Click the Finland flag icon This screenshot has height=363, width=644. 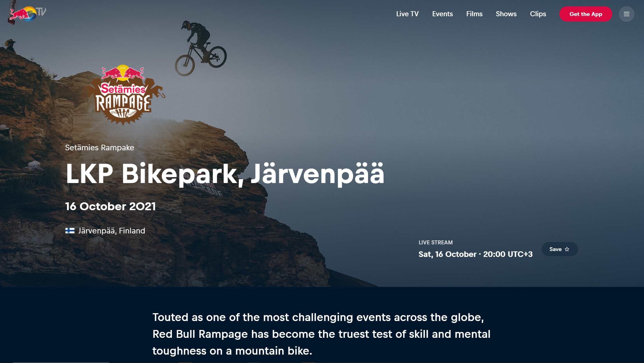70,231
